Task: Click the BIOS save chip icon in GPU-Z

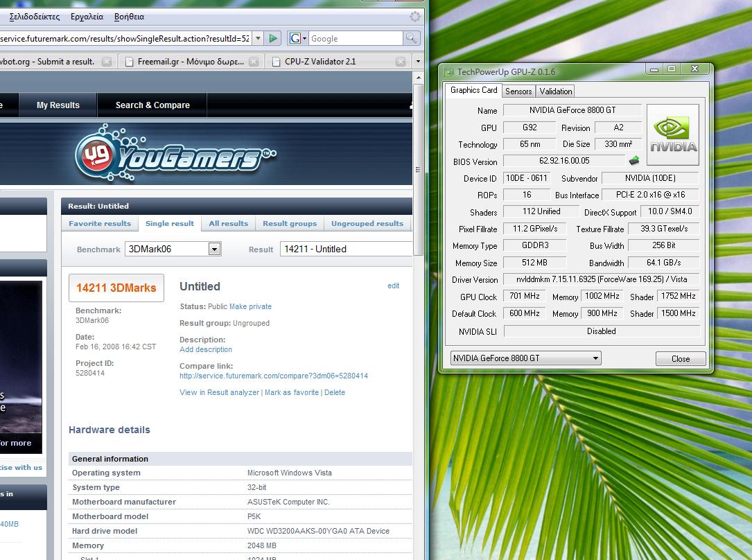Action: point(634,161)
